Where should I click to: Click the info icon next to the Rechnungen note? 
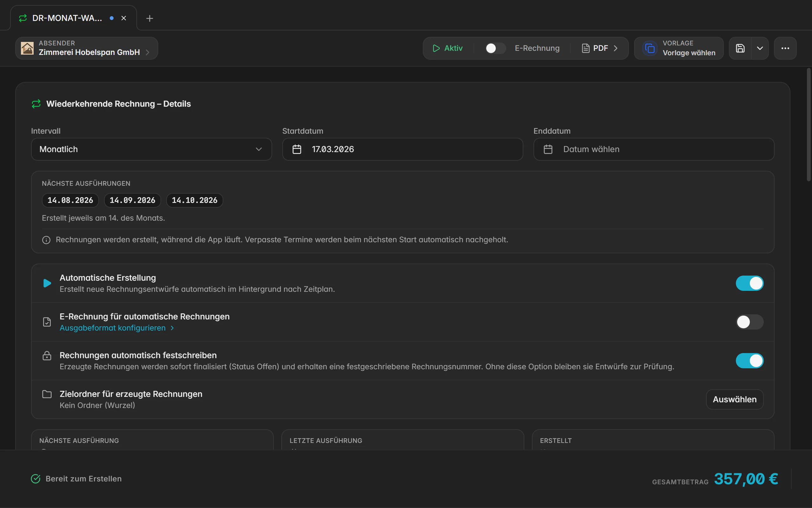click(46, 240)
